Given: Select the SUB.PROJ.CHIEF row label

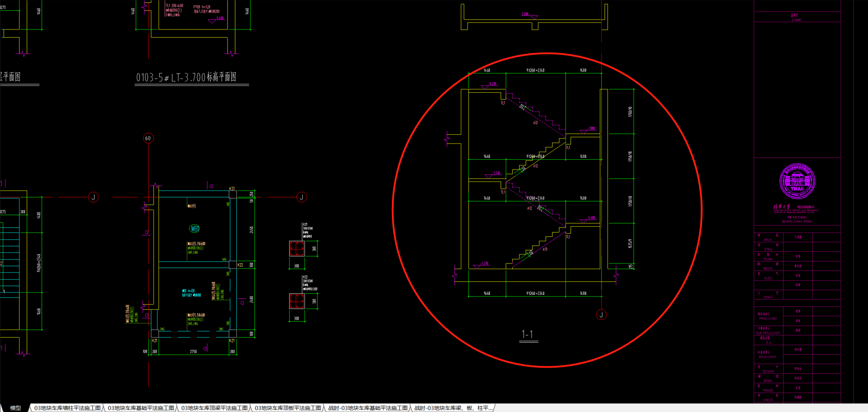Looking at the screenshot, I should pos(768,333).
